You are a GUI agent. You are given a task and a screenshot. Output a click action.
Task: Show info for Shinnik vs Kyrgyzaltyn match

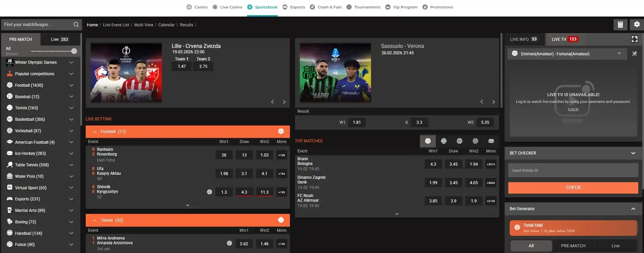click(209, 192)
